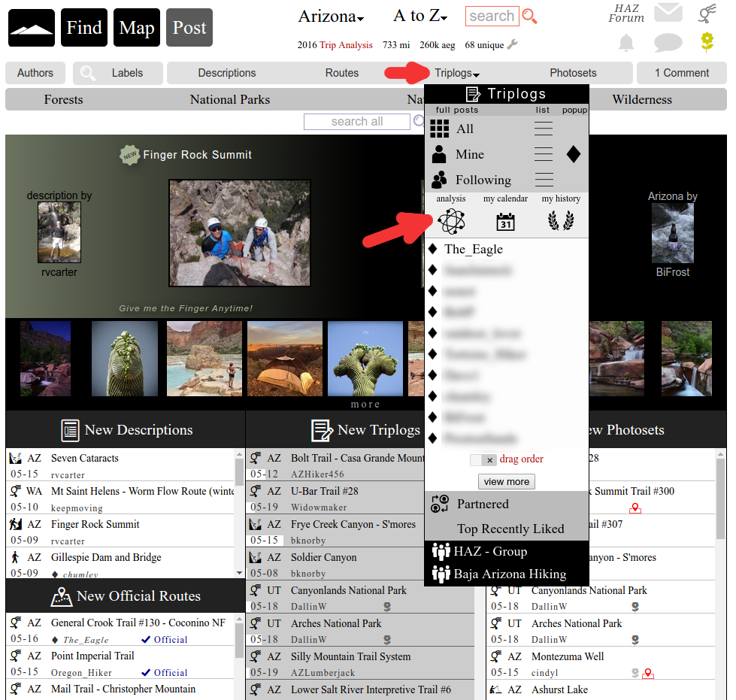Choose Top Recently Liked menu entry
The width and height of the screenshot is (736, 700).
(x=510, y=529)
